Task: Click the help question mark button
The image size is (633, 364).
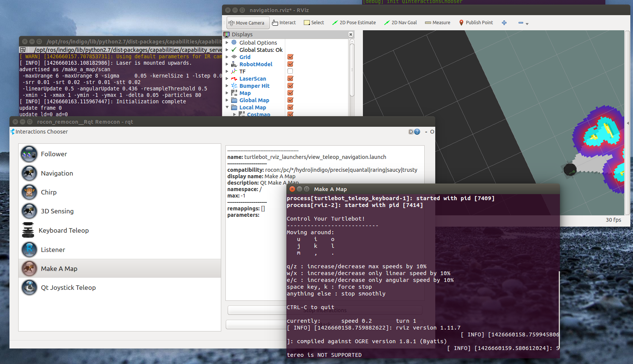Action: 417,132
